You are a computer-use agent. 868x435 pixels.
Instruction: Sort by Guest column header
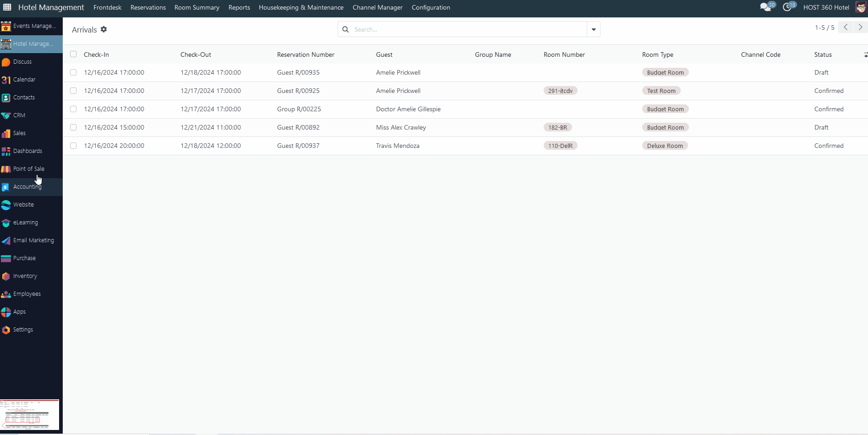(x=384, y=54)
